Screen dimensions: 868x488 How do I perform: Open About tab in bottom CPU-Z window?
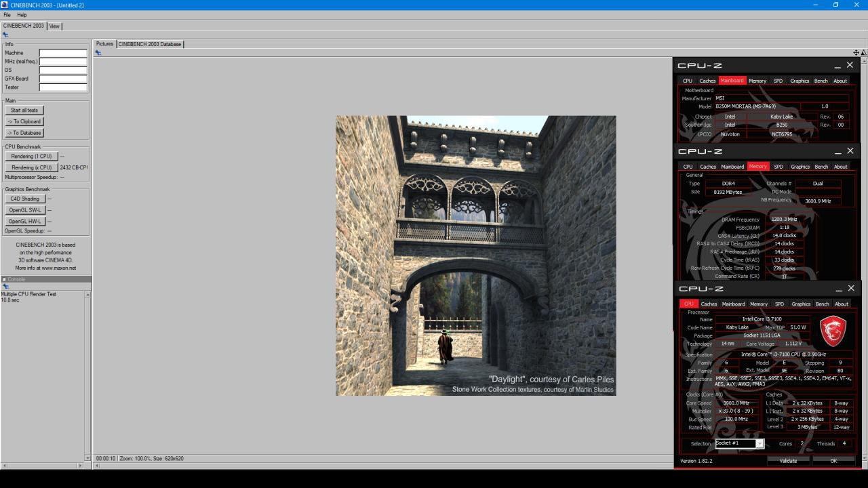(842, 304)
